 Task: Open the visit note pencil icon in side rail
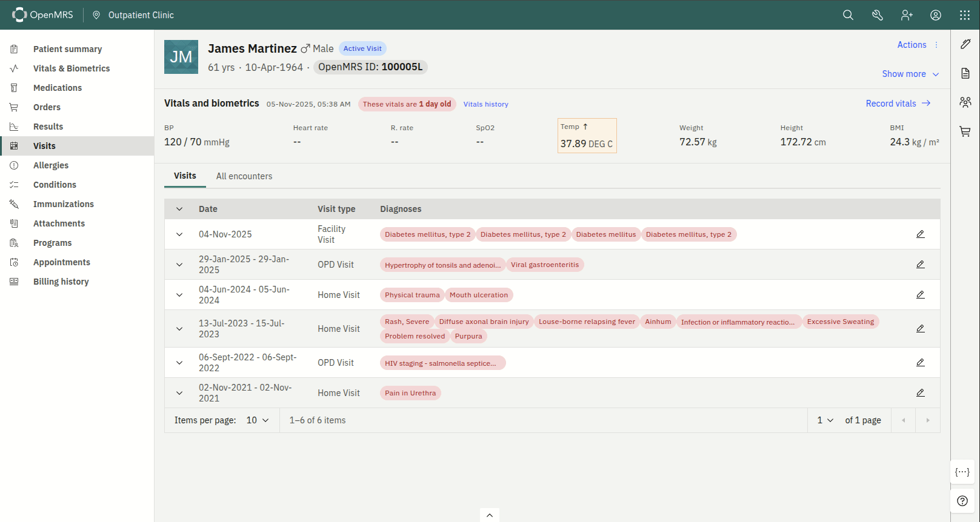pyautogui.click(x=965, y=44)
